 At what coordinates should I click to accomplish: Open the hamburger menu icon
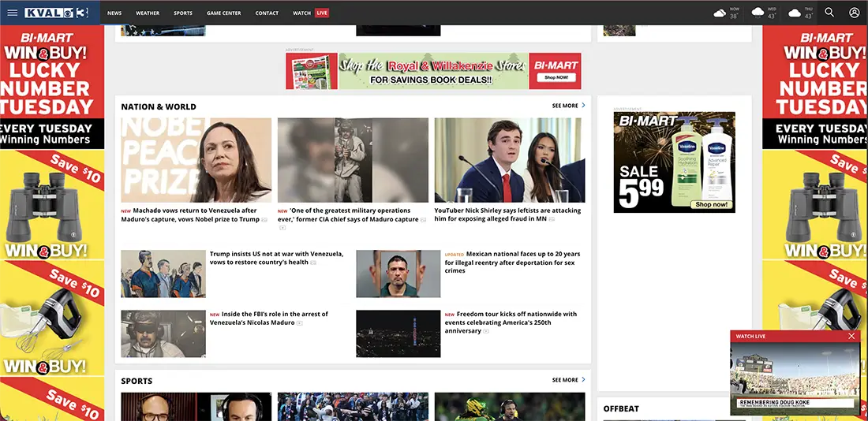(x=12, y=13)
